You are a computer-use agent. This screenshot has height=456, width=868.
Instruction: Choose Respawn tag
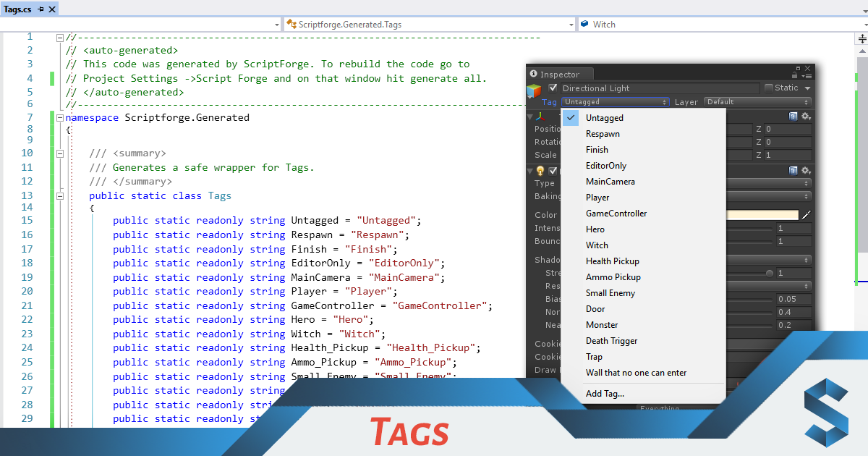pyautogui.click(x=643, y=134)
